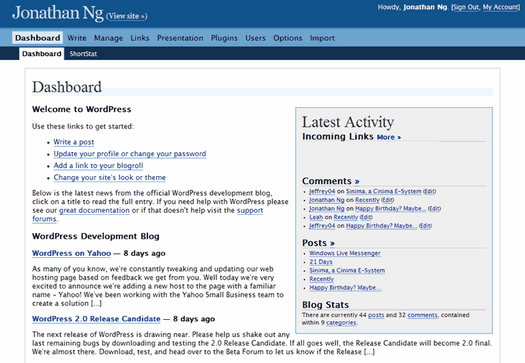
Task: Open the Presentation menu
Action: pos(180,38)
